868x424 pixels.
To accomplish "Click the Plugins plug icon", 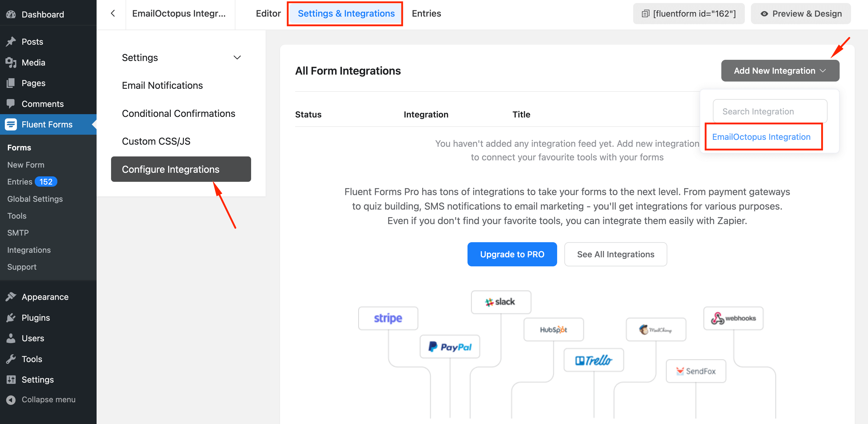I will pyautogui.click(x=11, y=317).
